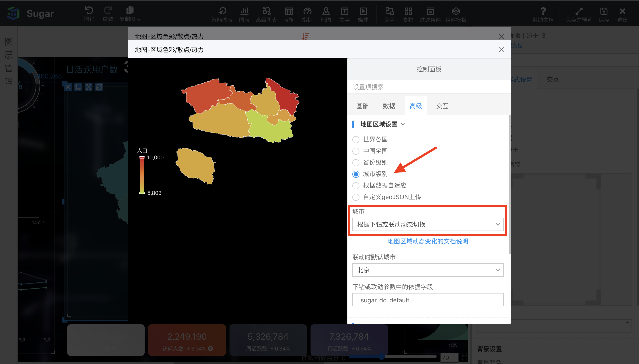Choose the 省份级别 radio option
This screenshot has width=639, height=364.
356,162
